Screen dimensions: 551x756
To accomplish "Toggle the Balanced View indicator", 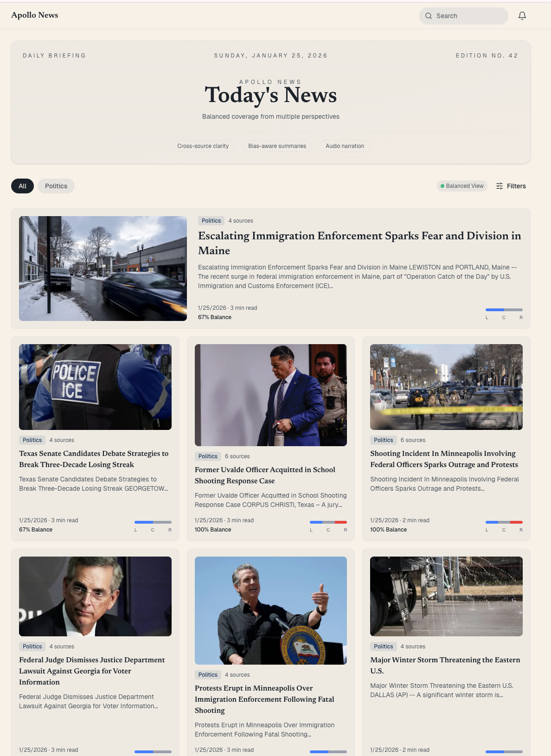I will coord(462,186).
